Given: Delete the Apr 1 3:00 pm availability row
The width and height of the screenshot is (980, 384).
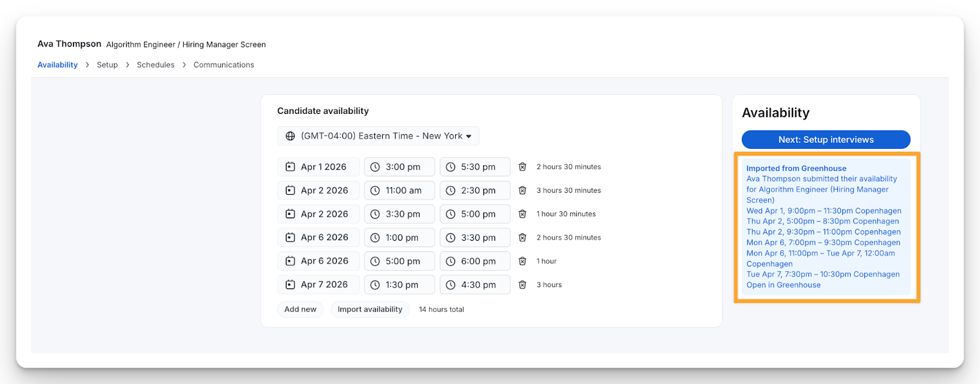Looking at the screenshot, I should [522, 167].
